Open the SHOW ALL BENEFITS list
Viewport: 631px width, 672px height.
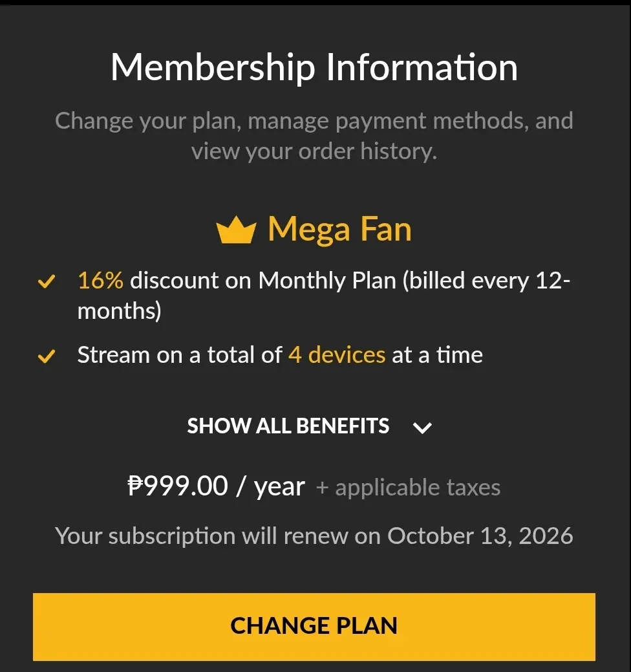[288, 426]
